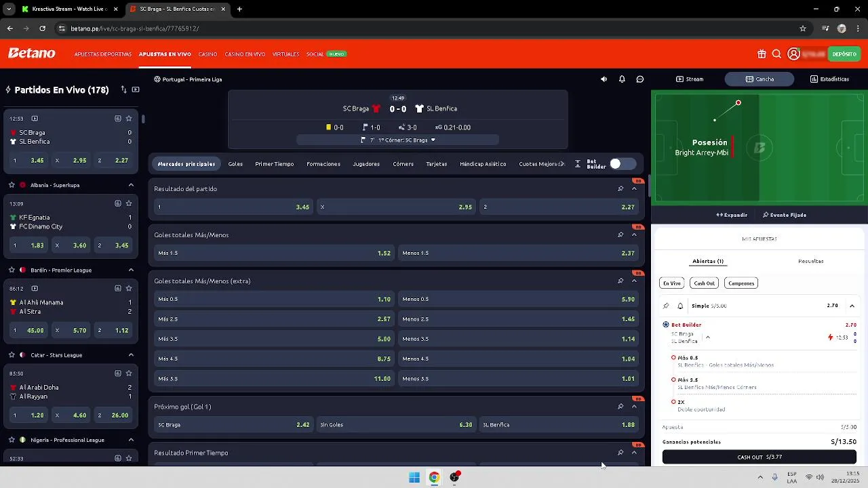
Task: Switch to the Estadísticas tab
Action: [x=829, y=79]
